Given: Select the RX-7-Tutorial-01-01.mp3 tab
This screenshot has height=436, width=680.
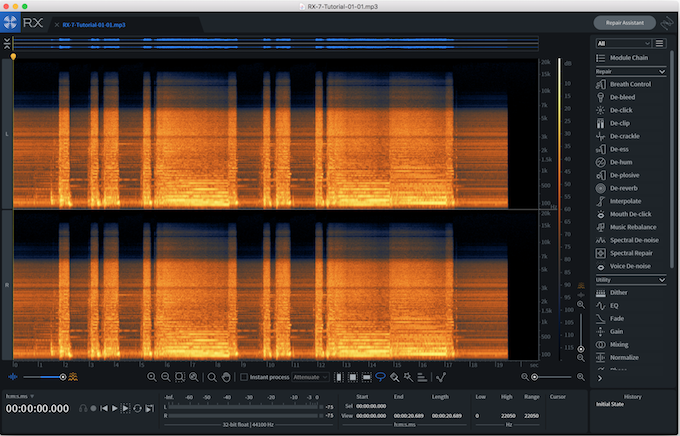Looking at the screenshot, I should pyautogui.click(x=94, y=25).
